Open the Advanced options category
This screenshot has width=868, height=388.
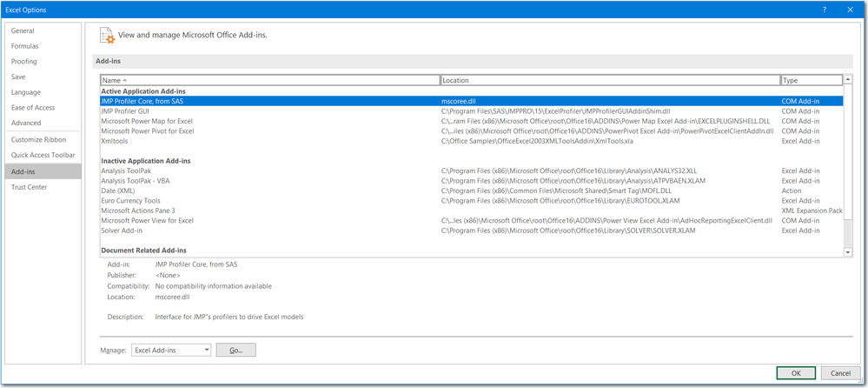[x=43, y=123]
